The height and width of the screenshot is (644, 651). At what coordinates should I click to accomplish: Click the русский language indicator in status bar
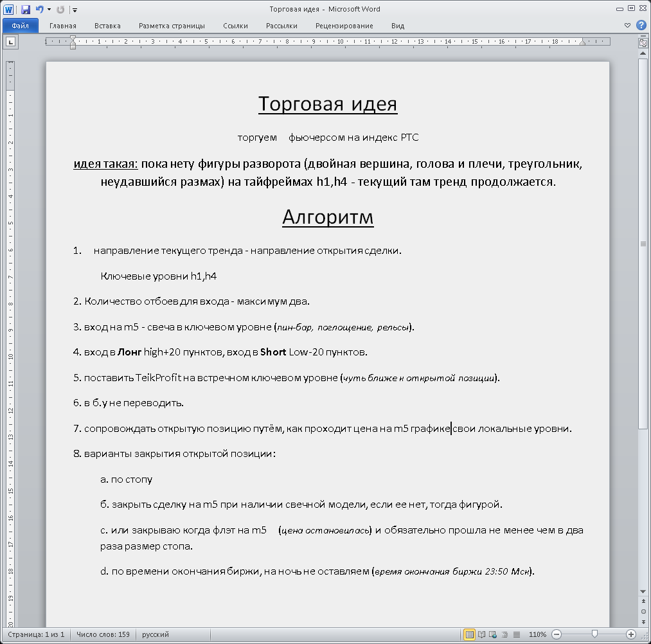pos(156,634)
